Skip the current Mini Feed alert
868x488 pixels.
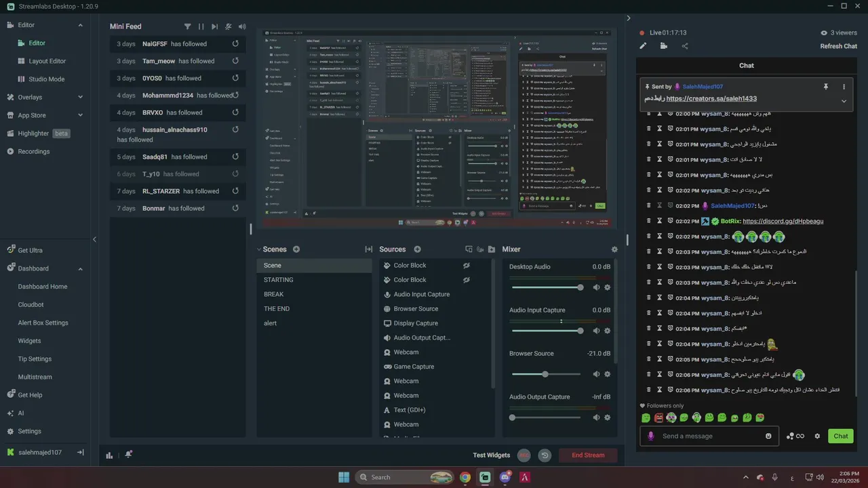(x=214, y=26)
